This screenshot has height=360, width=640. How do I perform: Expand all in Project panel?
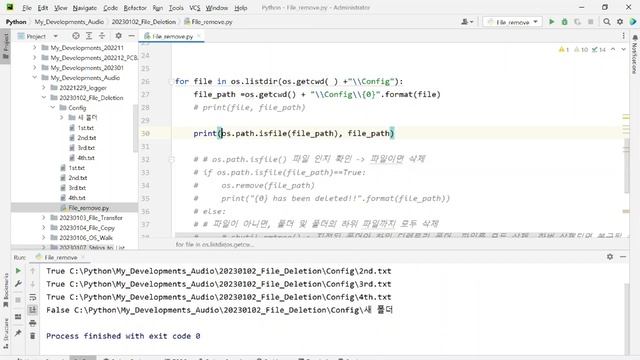[x=89, y=36]
